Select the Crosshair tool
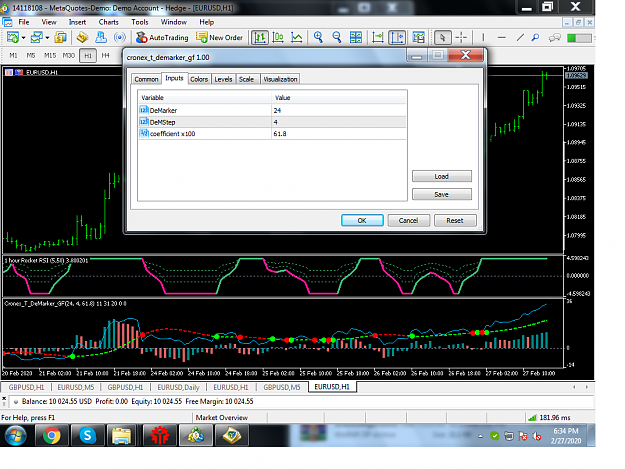625x469 pixels. (461, 37)
